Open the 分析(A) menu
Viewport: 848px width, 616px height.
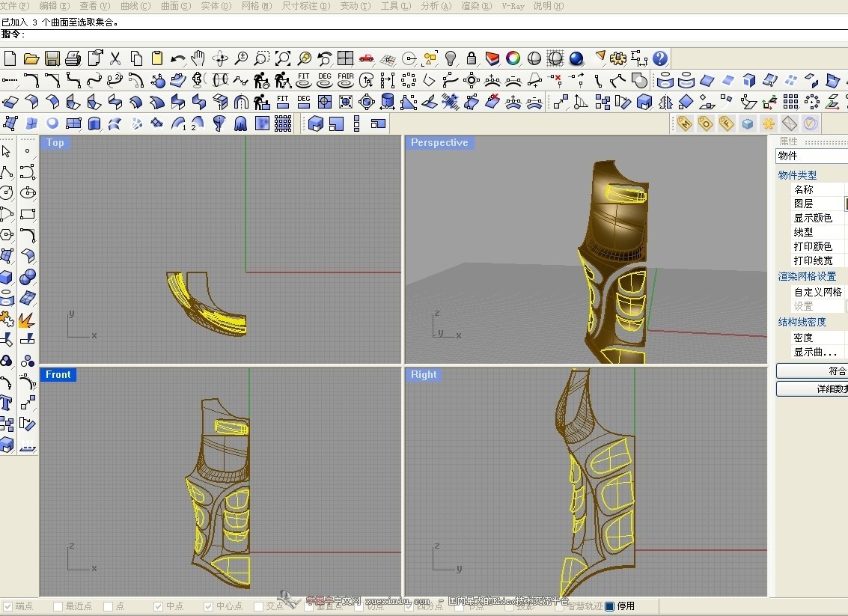[x=436, y=6]
